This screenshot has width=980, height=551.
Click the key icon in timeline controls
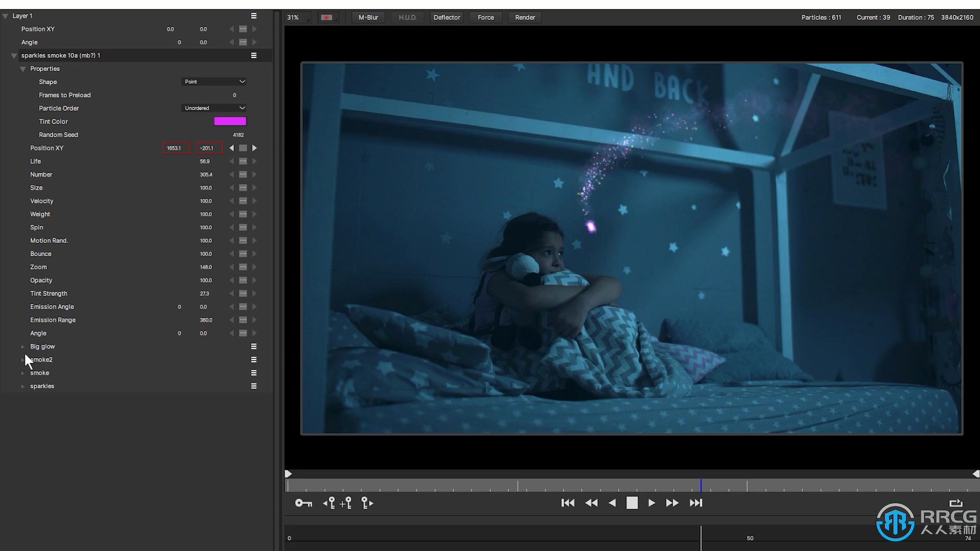pyautogui.click(x=304, y=503)
